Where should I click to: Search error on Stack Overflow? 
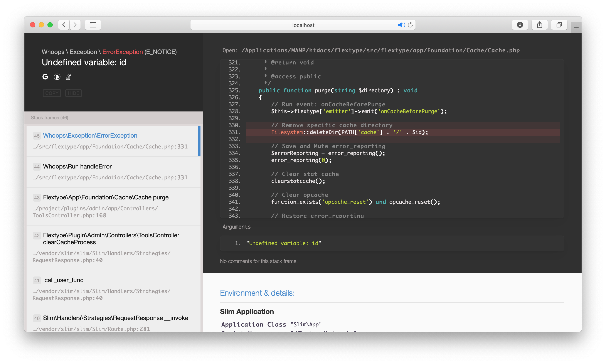pos(68,77)
